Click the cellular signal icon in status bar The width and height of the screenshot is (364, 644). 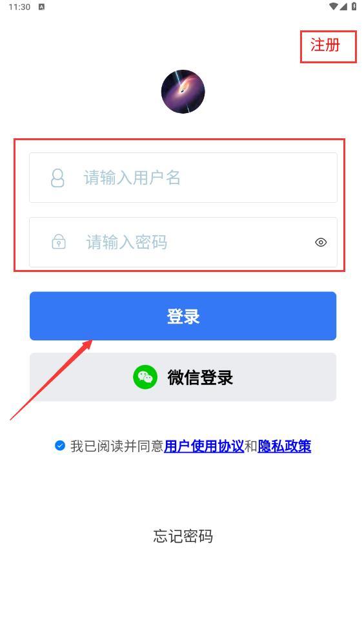pos(343,6)
